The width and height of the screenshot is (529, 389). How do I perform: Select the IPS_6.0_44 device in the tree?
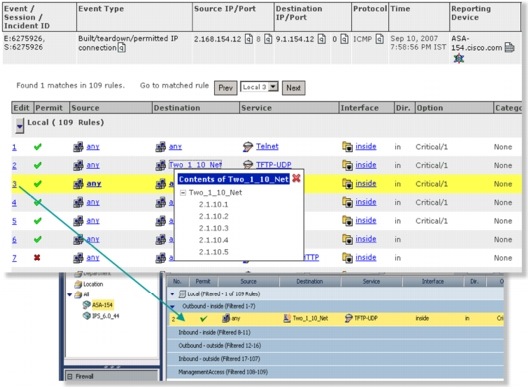pyautogui.click(x=106, y=316)
